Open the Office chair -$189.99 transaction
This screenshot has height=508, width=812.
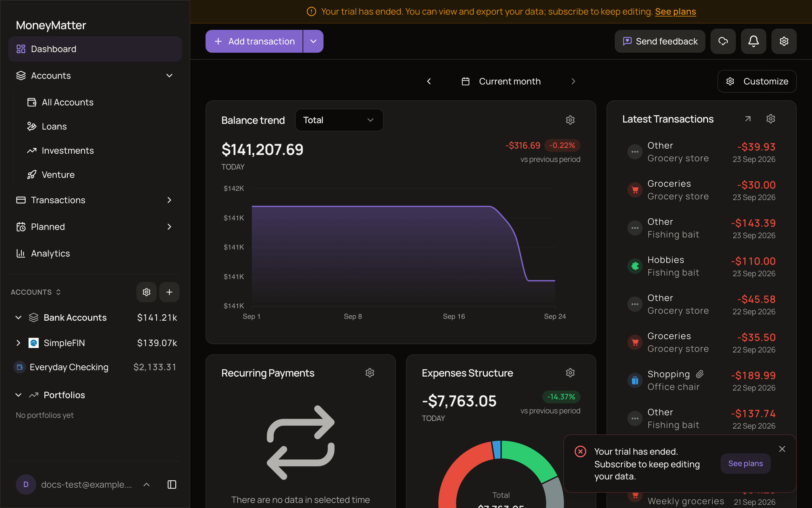click(x=701, y=380)
